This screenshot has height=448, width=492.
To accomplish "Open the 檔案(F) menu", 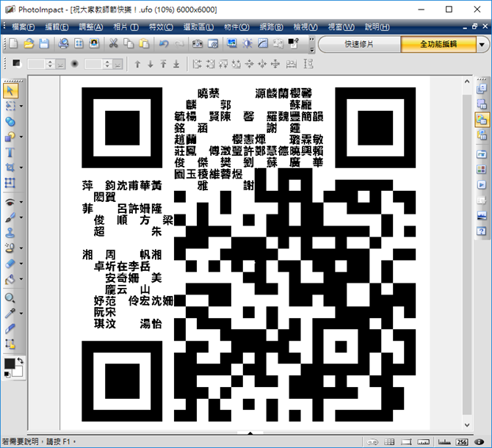I will pyautogui.click(x=23, y=27).
